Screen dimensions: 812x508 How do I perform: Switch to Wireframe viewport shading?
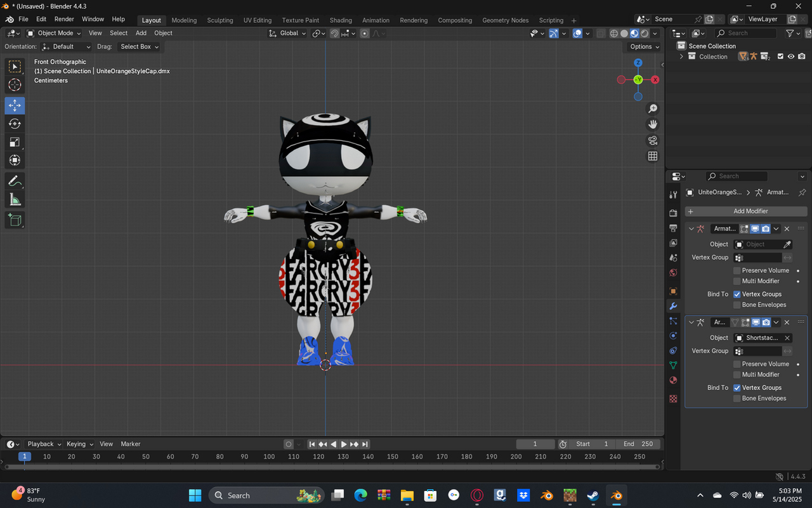tap(614, 33)
